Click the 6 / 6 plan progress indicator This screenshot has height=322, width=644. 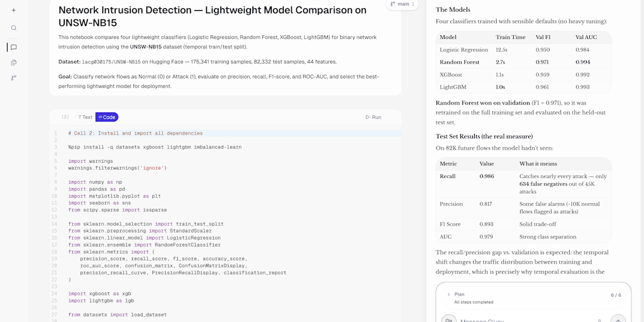pos(616,296)
